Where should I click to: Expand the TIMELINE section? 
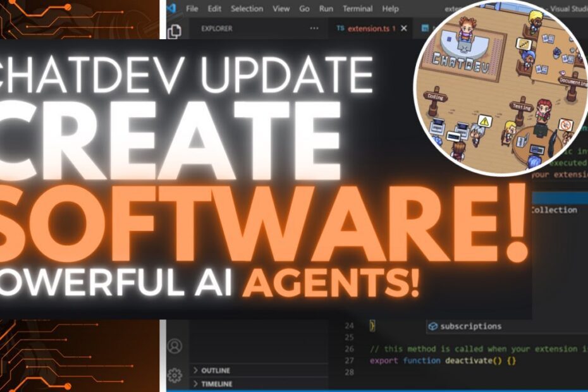tap(259, 384)
